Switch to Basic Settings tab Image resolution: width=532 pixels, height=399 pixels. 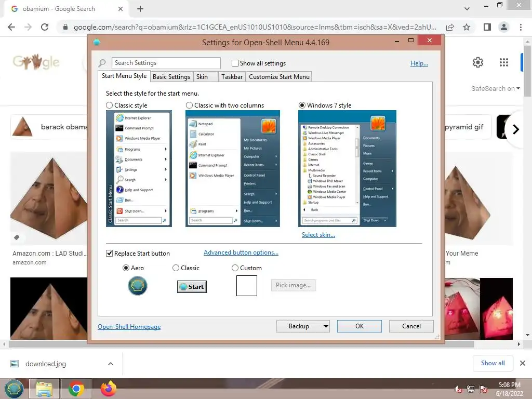[171, 77]
